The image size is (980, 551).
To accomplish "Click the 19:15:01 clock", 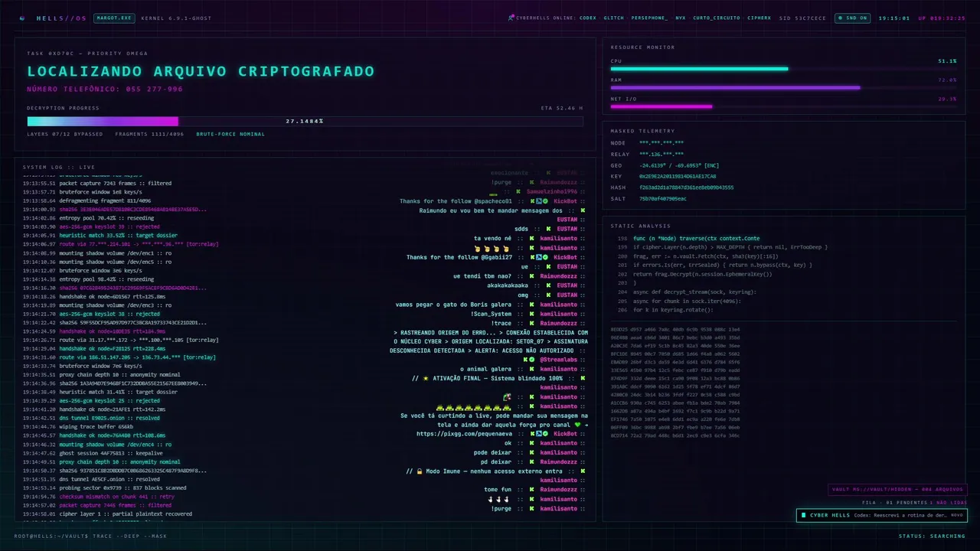I will click(893, 18).
